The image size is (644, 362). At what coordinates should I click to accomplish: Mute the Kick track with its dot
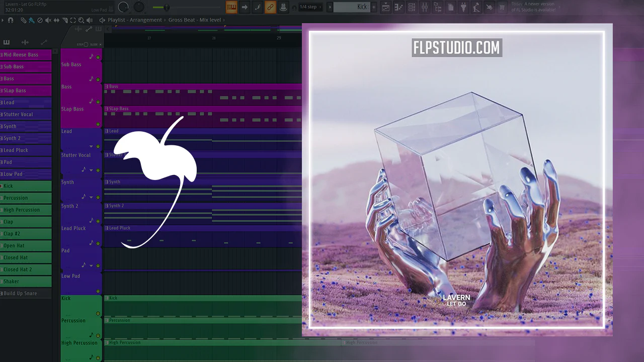(98, 314)
